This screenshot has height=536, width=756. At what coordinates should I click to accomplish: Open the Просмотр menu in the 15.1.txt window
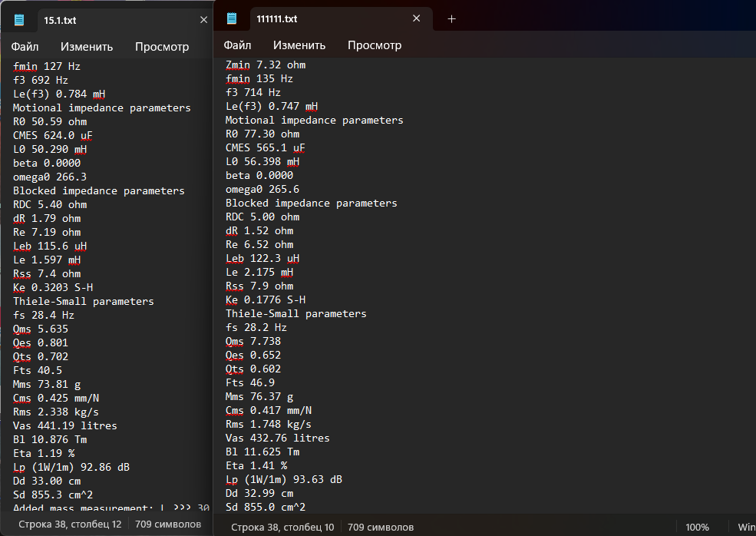tap(162, 46)
